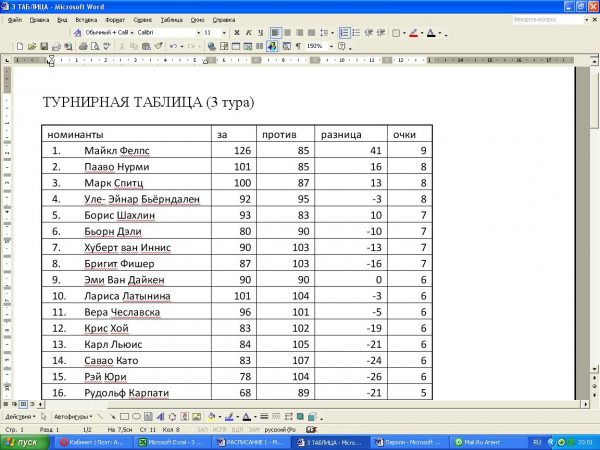Center align text in toolbar
The width and height of the screenshot is (600, 450).
coord(287,33)
